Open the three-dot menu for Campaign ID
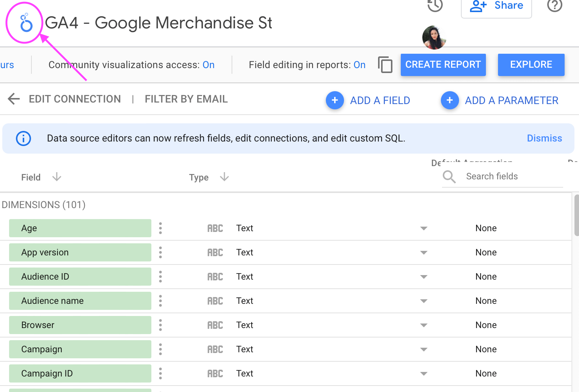Image resolution: width=579 pixels, height=392 pixels. point(160,373)
